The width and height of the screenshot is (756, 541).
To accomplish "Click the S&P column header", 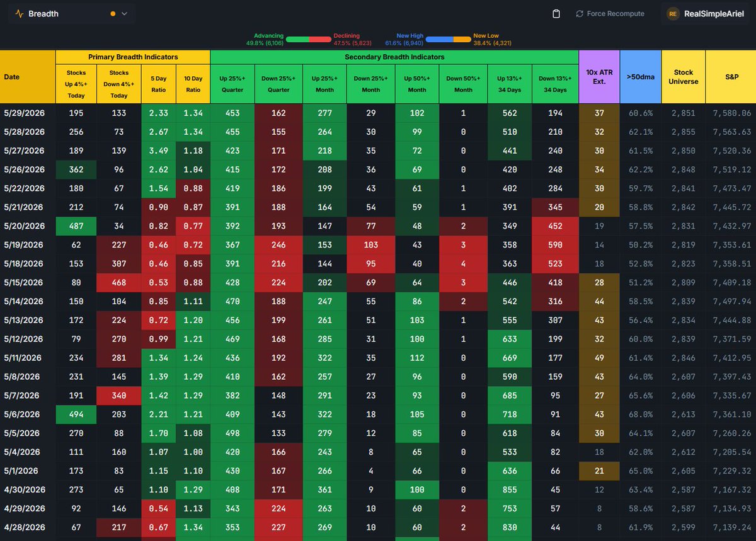I will [731, 77].
